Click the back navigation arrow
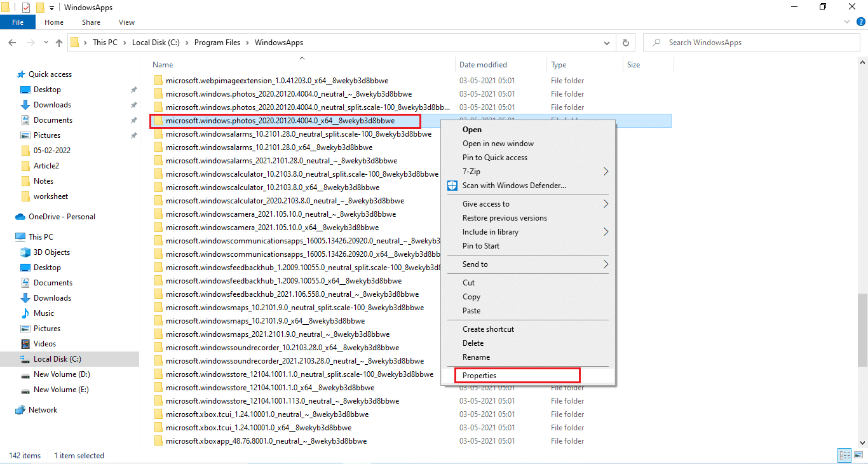The image size is (868, 464). tap(11, 43)
